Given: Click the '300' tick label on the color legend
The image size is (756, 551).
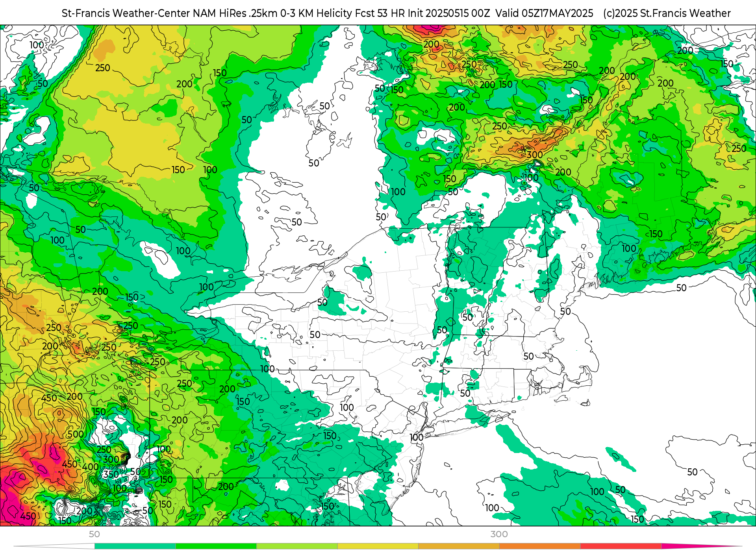Looking at the screenshot, I should [499, 534].
